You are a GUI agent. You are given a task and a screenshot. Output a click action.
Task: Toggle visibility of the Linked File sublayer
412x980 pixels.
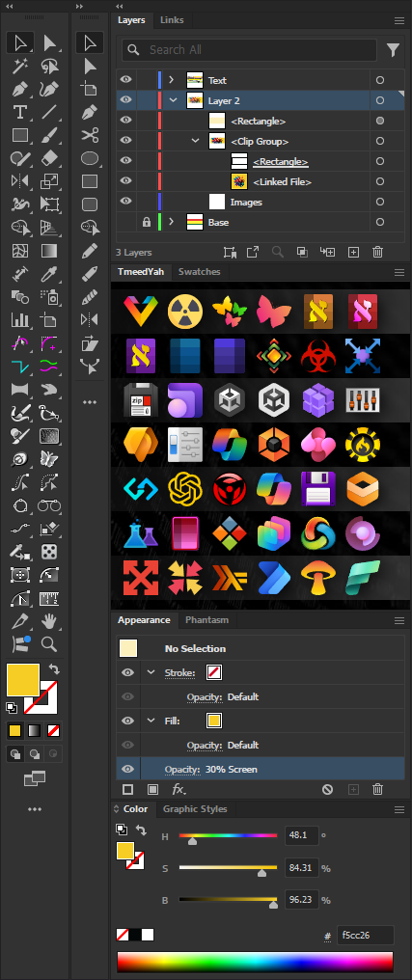[126, 181]
